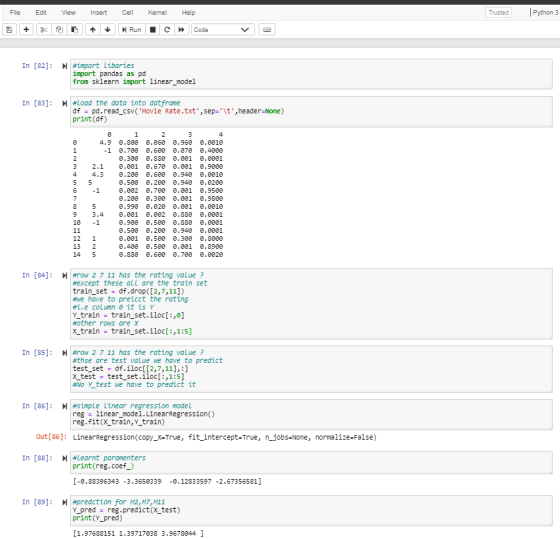560x539 pixels.
Task: Insert a cell below with plus icon
Action: point(26,30)
